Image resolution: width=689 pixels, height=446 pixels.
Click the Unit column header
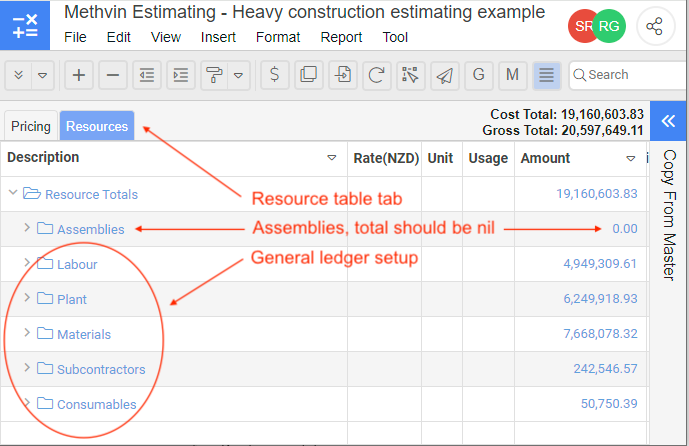point(440,158)
